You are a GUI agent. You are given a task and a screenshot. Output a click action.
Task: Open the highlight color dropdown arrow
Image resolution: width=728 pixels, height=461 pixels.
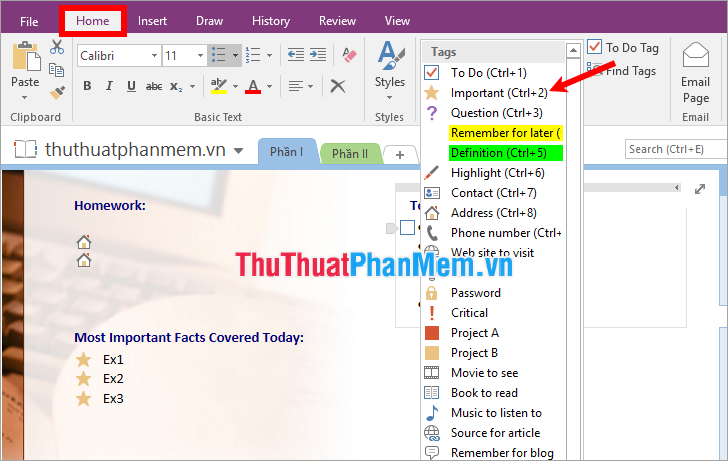coord(235,86)
